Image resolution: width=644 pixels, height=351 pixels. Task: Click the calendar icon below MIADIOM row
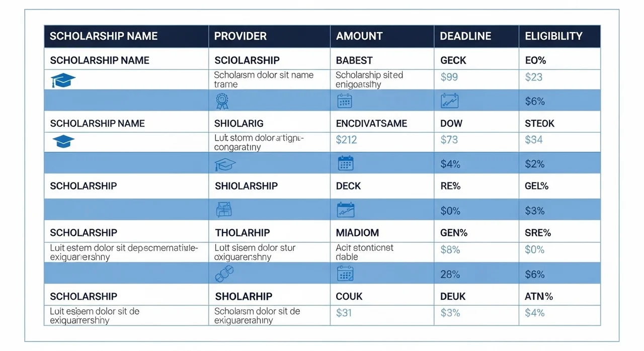[x=345, y=273]
